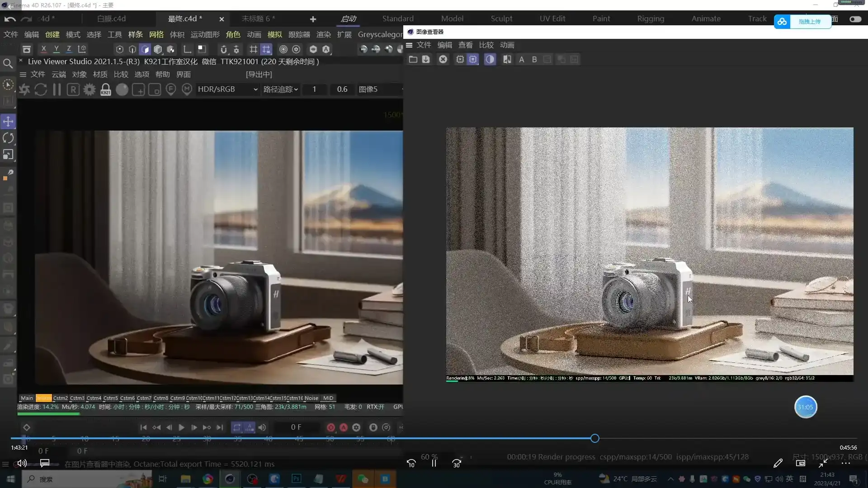Restart the Octane live render

click(41, 89)
